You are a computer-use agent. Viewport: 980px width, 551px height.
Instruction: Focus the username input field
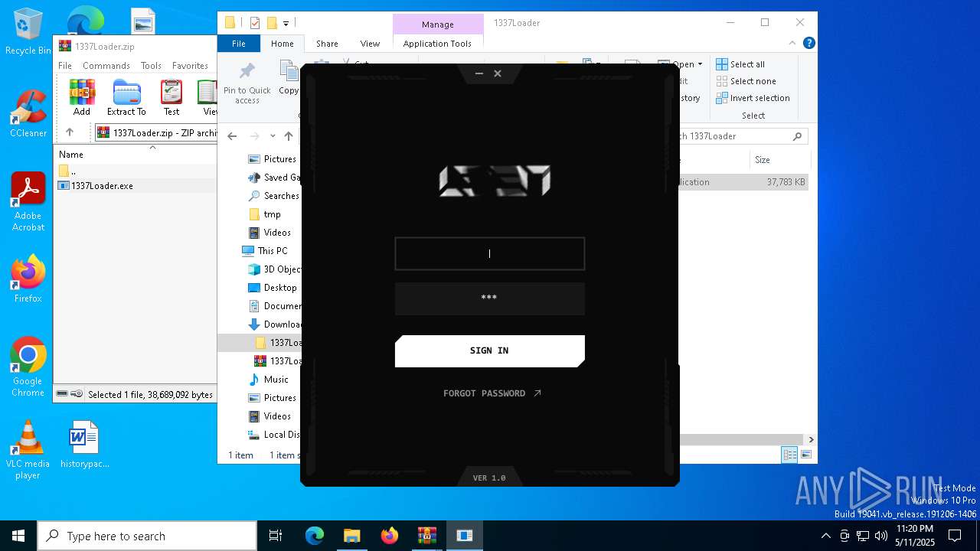[489, 253]
